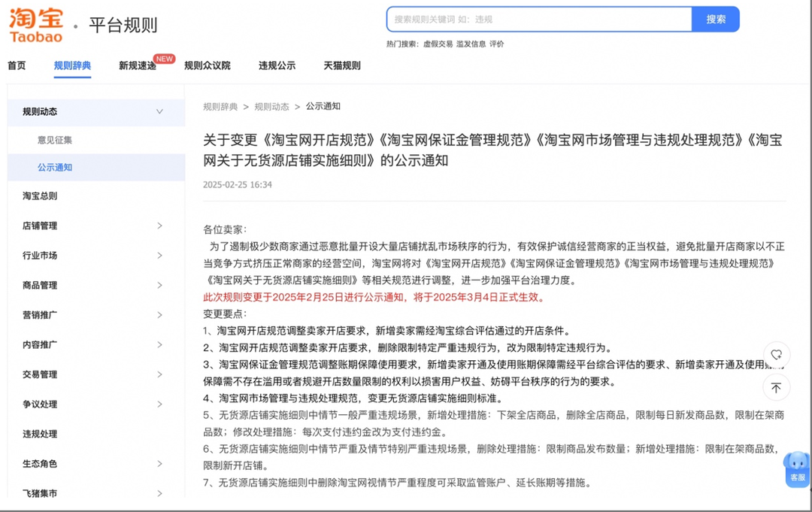This screenshot has width=812, height=512.
Task: Click the 公示通知 breadcrumb text
Action: tap(323, 106)
